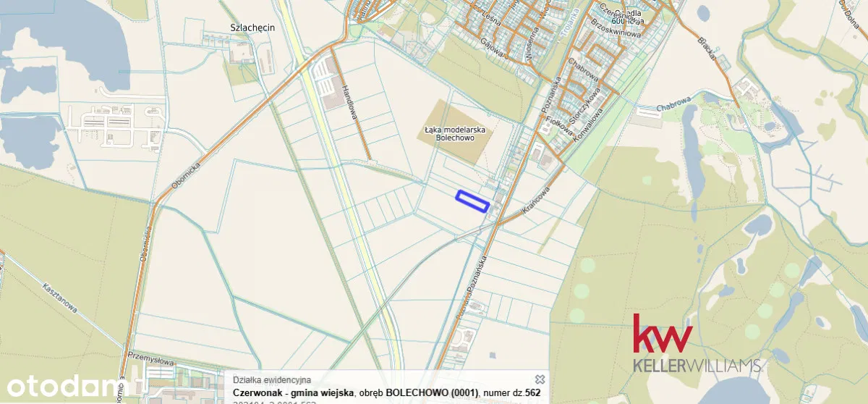Click the Czerwonak - gmina wiejska text

click(293, 392)
